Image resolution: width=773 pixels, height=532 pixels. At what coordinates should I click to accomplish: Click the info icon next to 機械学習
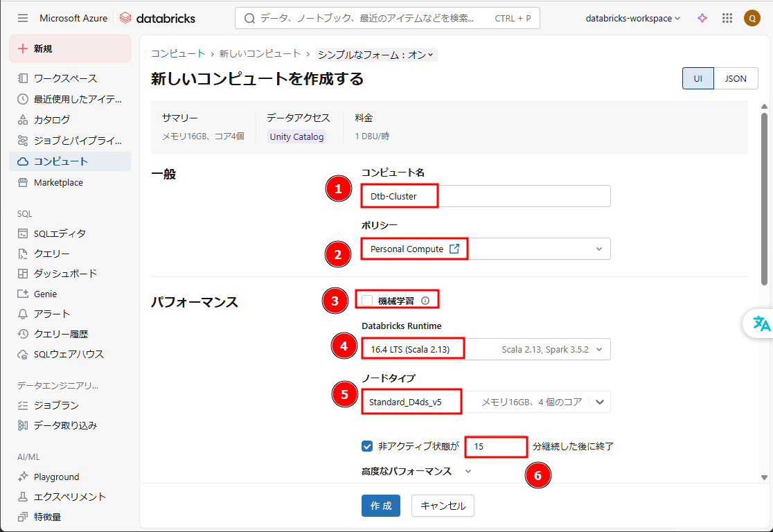[425, 301]
